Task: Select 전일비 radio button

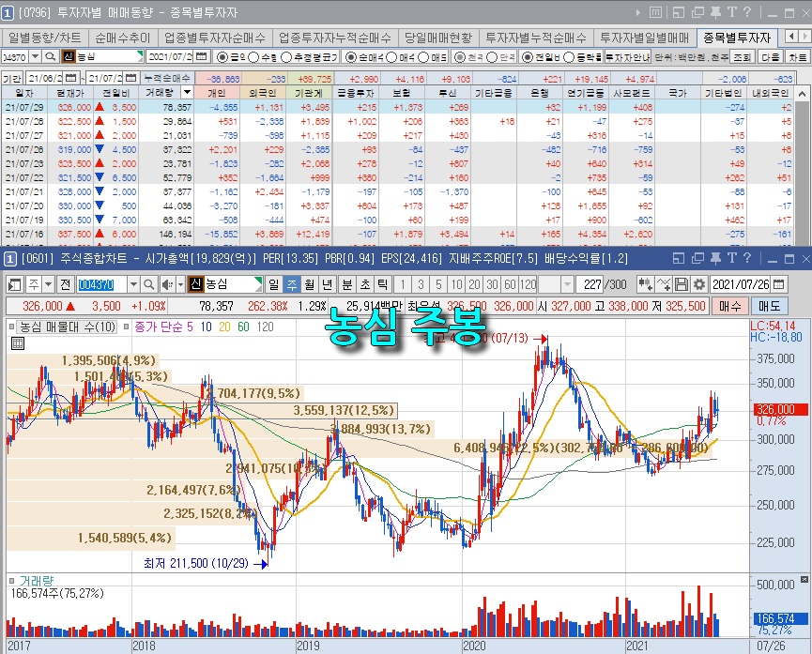Action: click(527, 57)
